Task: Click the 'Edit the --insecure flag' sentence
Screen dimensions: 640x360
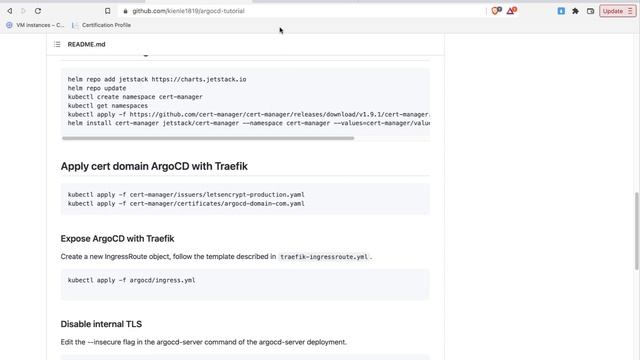Action: (x=203, y=342)
